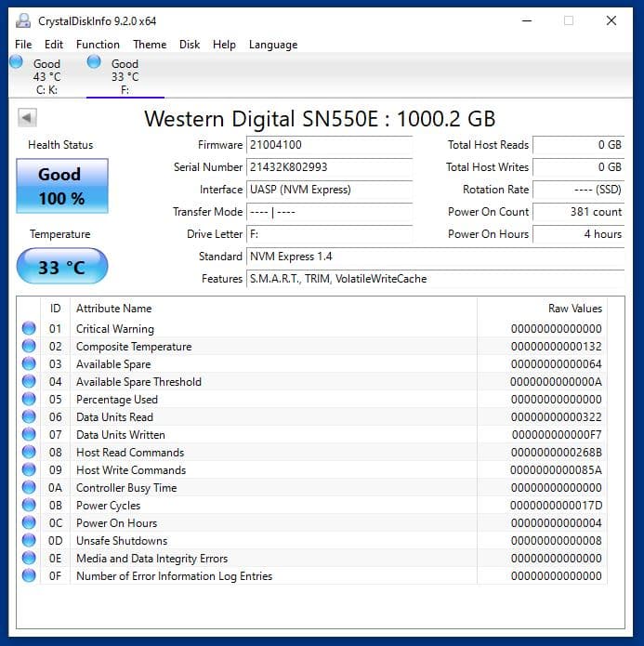Click the Drive Letter field F:
Image resolution: width=644 pixels, height=646 pixels.
click(x=330, y=234)
